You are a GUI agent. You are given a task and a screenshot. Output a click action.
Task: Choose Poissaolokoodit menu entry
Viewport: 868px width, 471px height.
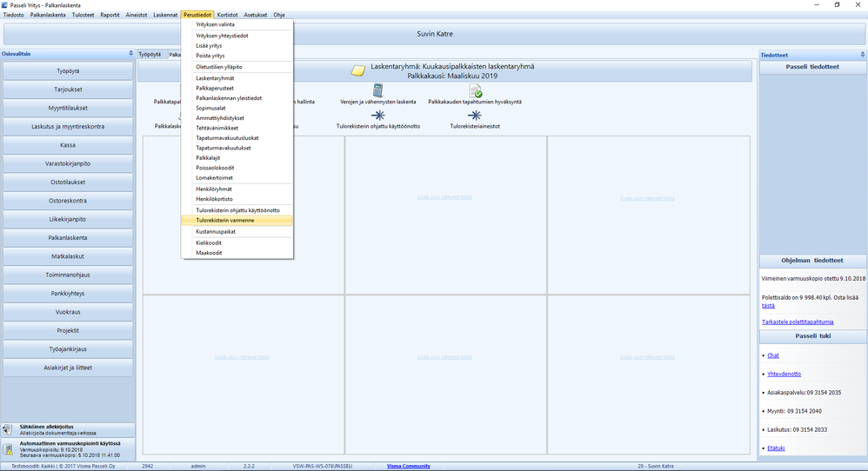[x=237, y=168]
